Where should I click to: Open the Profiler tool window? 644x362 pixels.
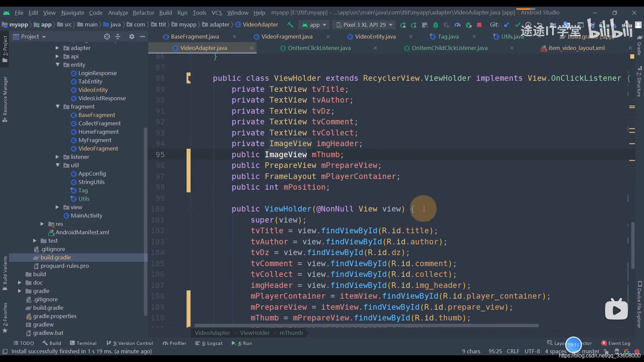pyautogui.click(x=174, y=343)
